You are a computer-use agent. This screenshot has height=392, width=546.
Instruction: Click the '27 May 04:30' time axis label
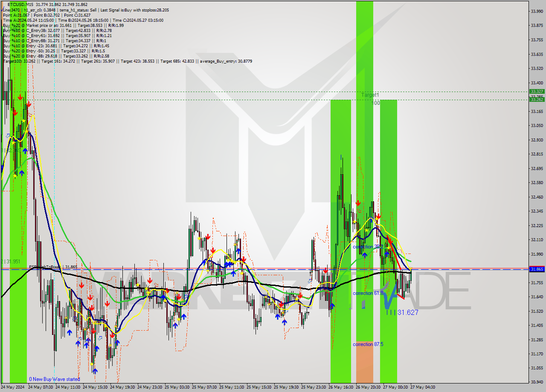click(x=422, y=387)
